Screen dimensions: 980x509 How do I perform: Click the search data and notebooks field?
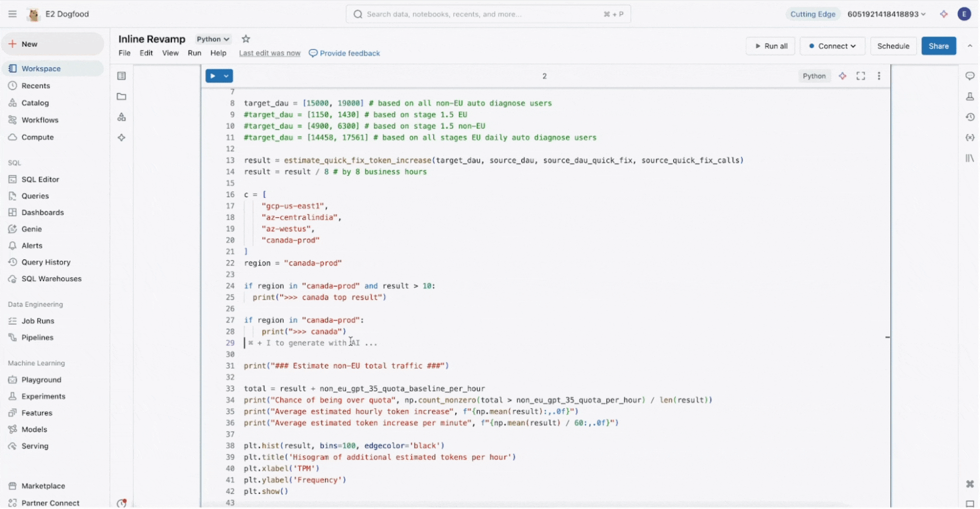pos(488,14)
